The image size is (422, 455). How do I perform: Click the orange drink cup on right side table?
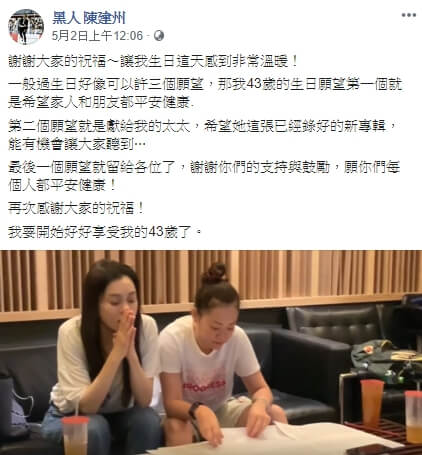(372, 402)
